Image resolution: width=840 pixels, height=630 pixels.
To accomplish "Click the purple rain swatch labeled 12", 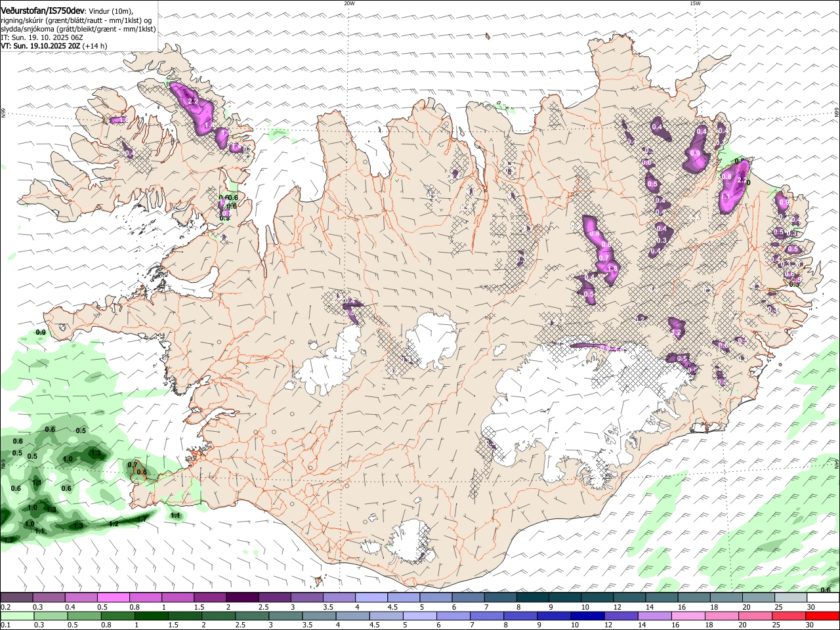I will 621,616.
